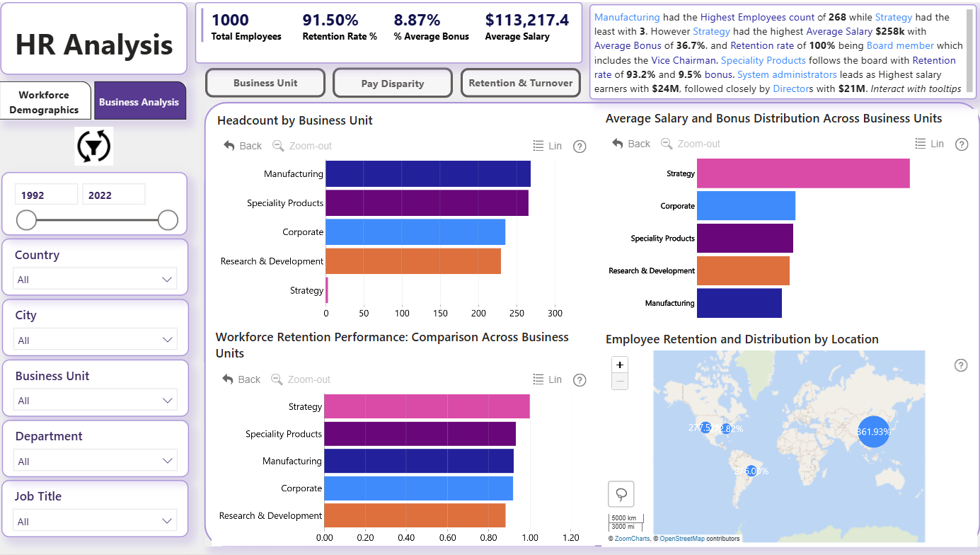Click the Pay Disparity button

click(393, 83)
